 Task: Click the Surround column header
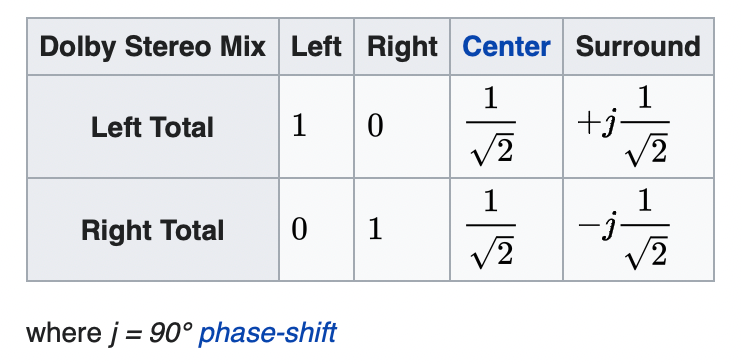[x=638, y=46]
